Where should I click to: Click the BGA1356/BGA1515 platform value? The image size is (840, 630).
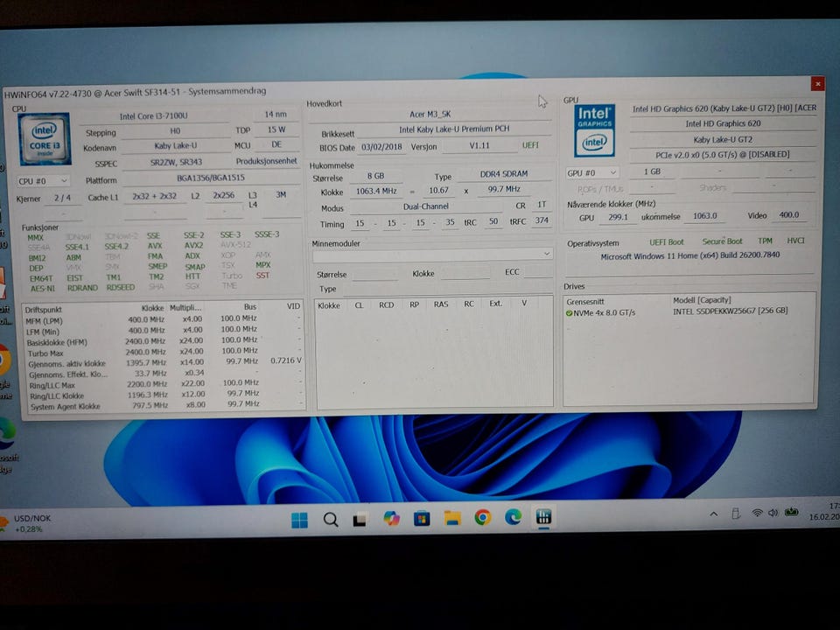211,178
